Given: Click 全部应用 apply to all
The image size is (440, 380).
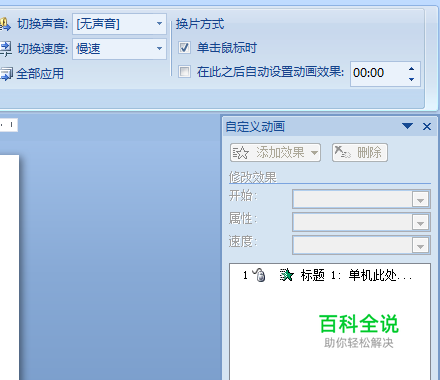Looking at the screenshot, I should tap(40, 74).
